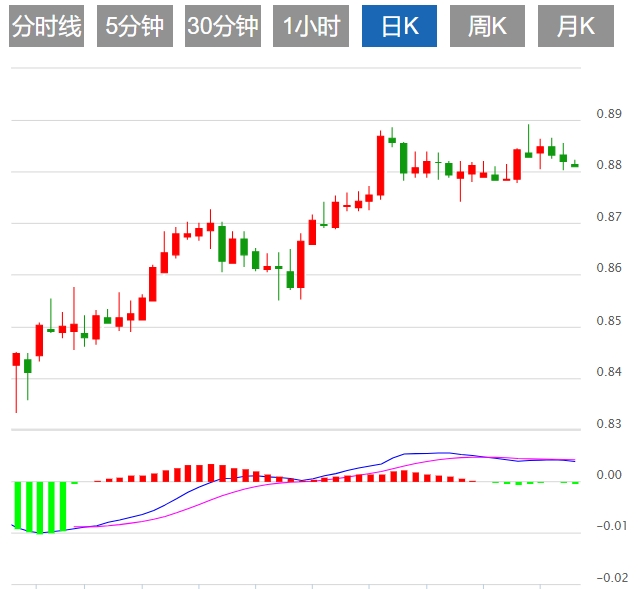642x589 pixels.
Task: Click the 0.84 price axis label
Action: pos(609,372)
